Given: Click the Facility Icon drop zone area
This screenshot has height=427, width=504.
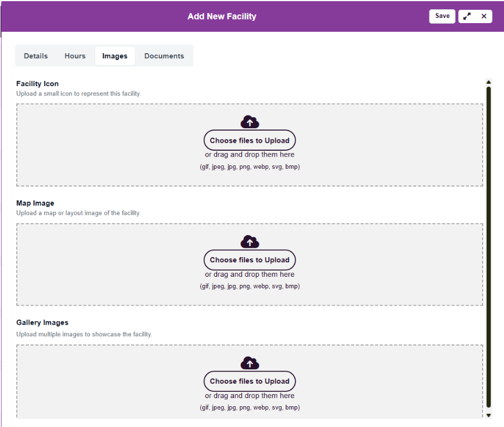Looking at the screenshot, I should coord(104,144).
